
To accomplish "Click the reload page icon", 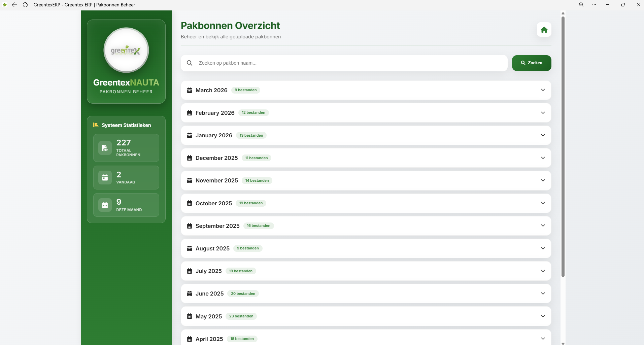I will [25, 5].
